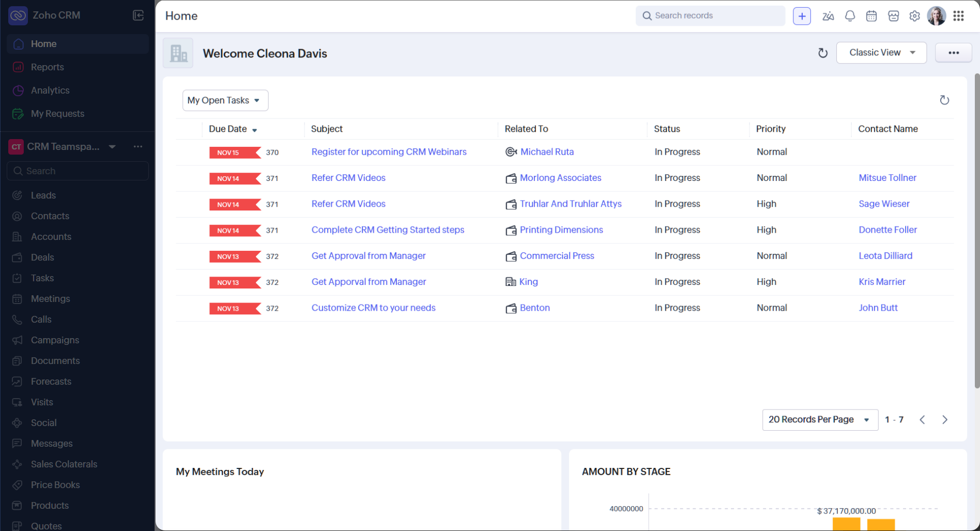Click the home page refresh icon

click(822, 53)
